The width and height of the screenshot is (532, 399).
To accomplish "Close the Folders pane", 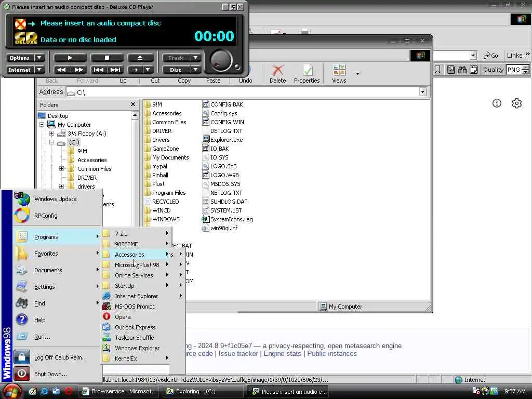I will pyautogui.click(x=132, y=104).
